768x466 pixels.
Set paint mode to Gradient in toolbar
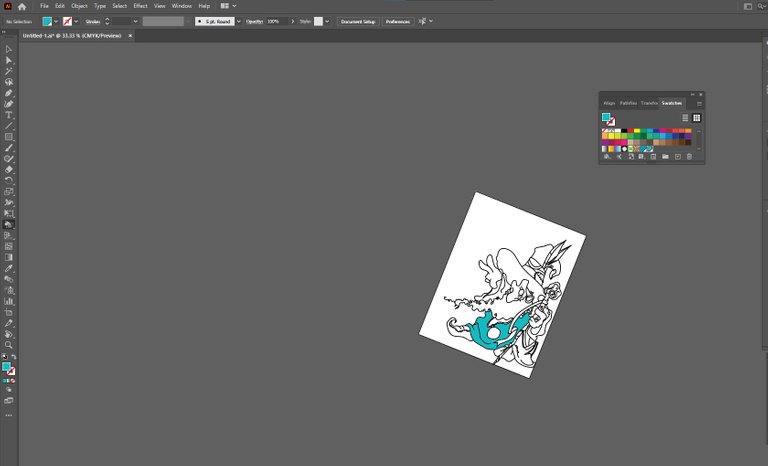coord(8,381)
